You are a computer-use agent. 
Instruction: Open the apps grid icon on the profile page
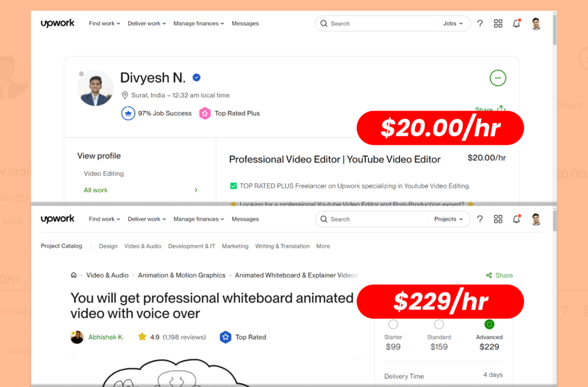pyautogui.click(x=498, y=24)
